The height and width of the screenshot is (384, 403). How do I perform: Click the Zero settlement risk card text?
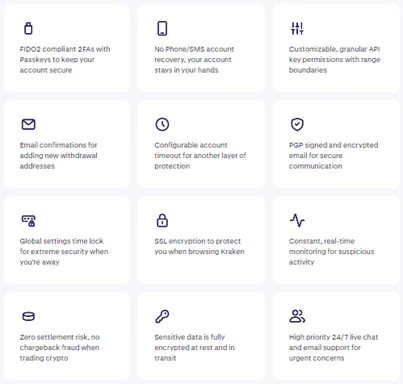(60, 347)
